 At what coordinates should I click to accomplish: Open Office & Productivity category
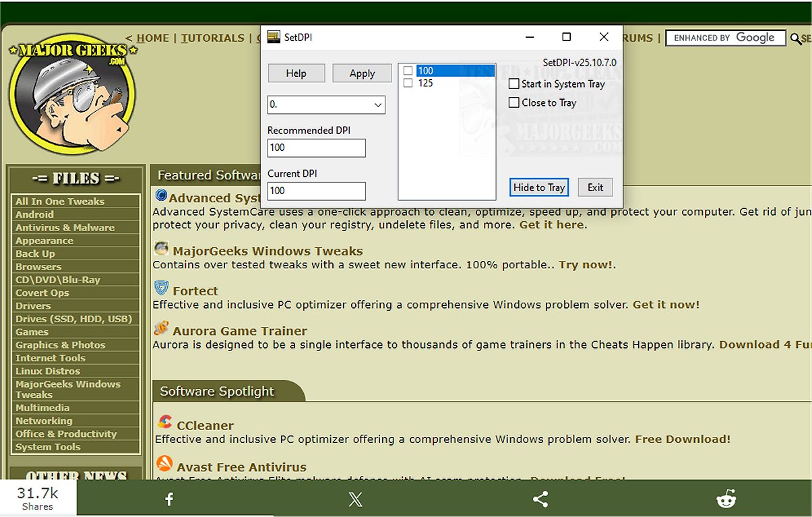(66, 433)
